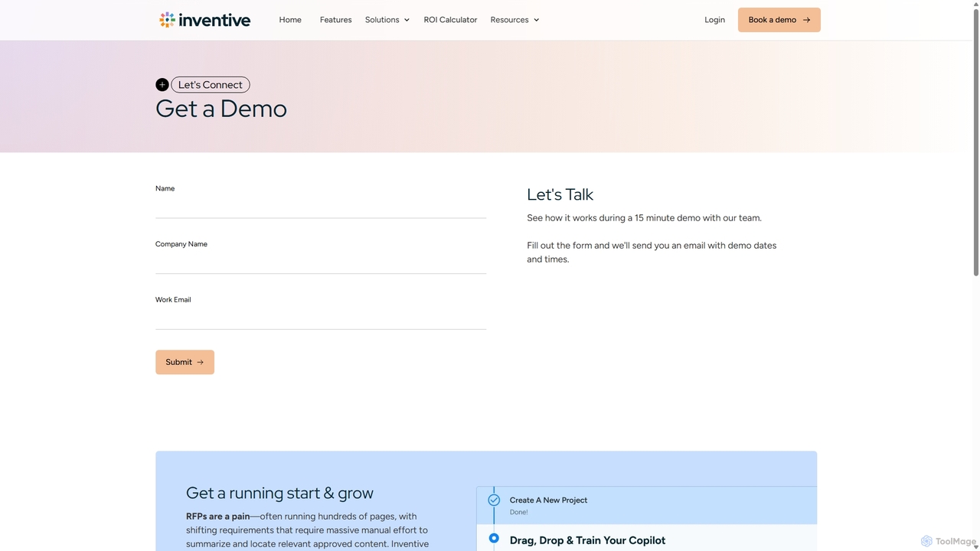
Task: Click the Get a Demo heading
Action: point(221,109)
